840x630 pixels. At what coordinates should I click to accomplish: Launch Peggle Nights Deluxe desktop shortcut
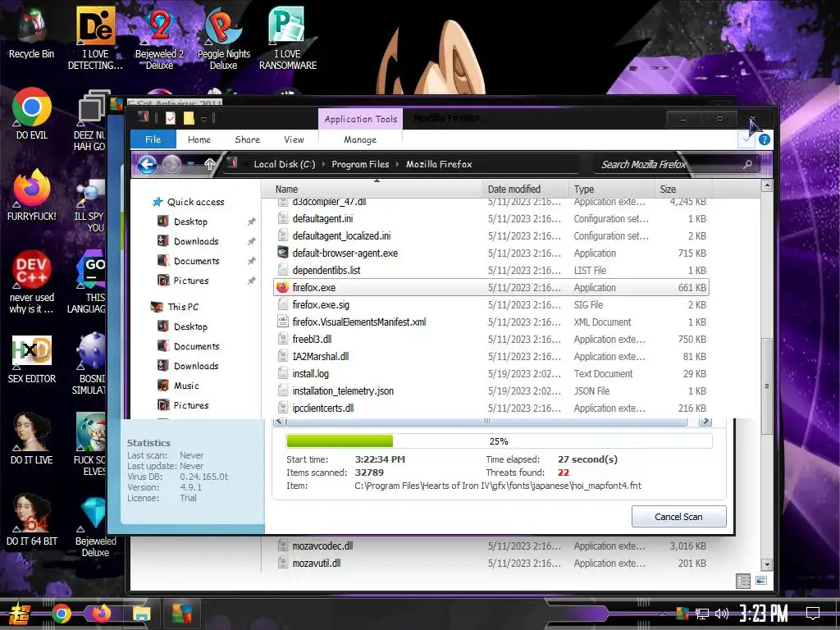point(223,38)
